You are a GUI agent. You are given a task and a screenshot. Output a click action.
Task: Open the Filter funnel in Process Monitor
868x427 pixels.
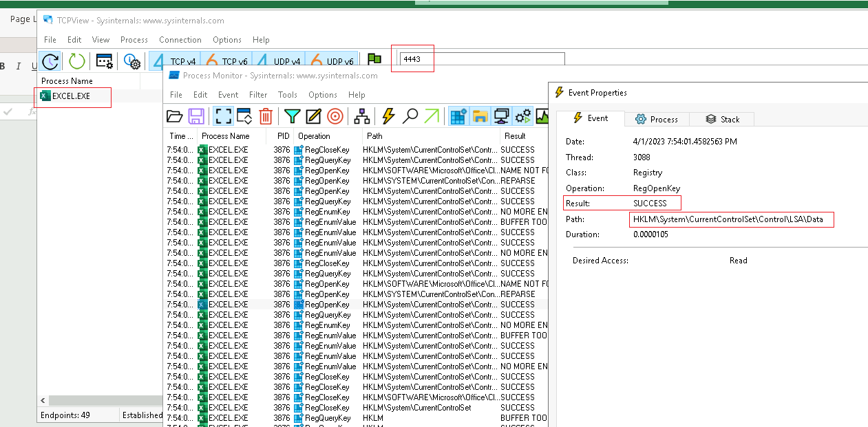pos(293,116)
